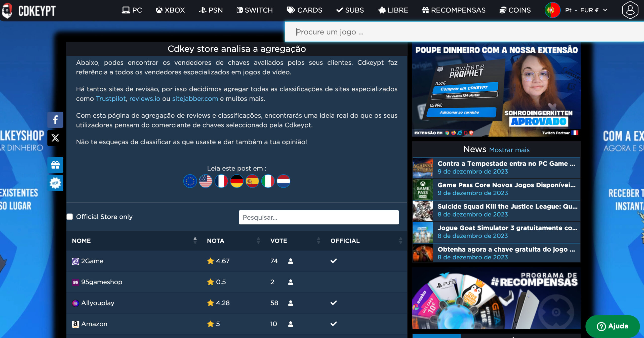Screen dimensions: 644x338
Task: Open the Game Pass Core news thumbnail
Action: tap(423, 189)
